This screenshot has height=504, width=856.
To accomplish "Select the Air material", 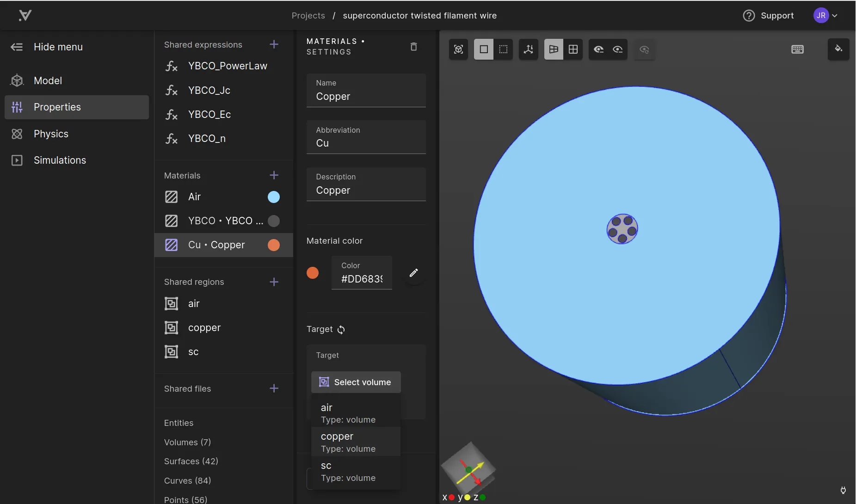I will pos(224,197).
